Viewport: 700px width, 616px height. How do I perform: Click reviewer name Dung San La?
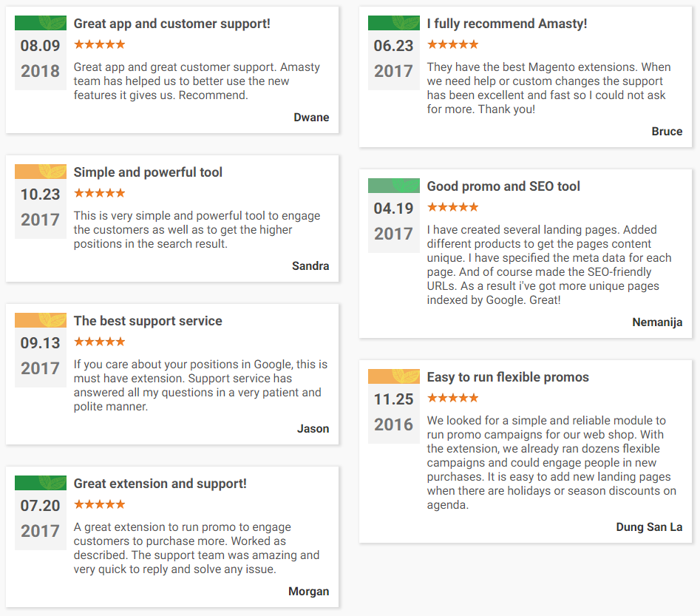pos(649,527)
